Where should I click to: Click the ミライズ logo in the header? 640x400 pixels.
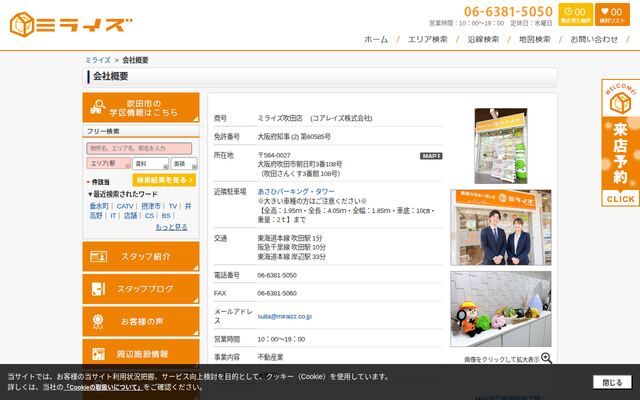click(71, 24)
